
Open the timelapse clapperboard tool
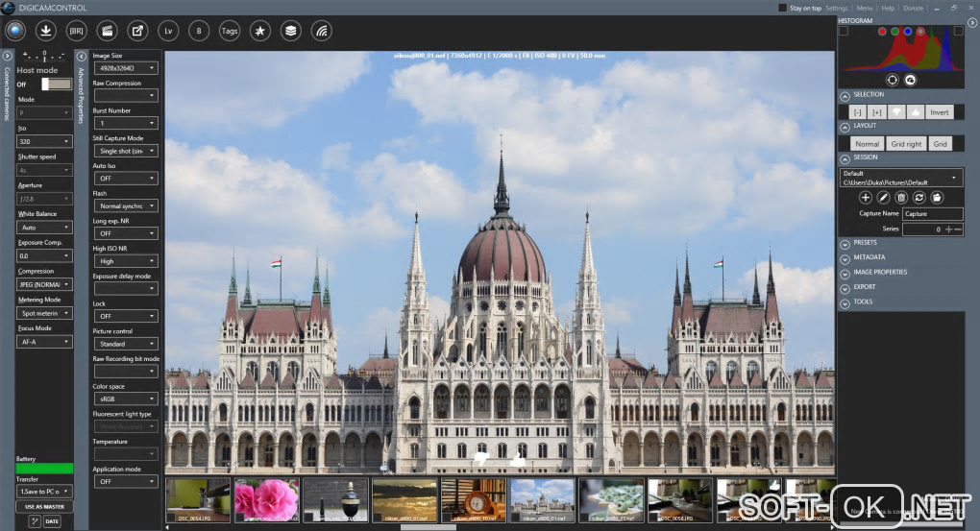click(x=107, y=31)
